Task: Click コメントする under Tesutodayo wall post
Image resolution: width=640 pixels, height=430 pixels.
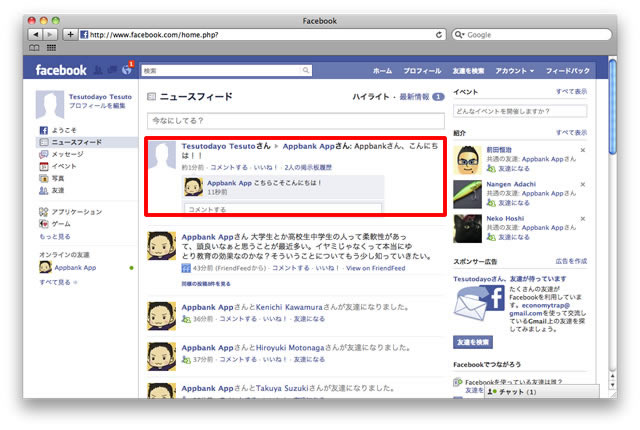Action: pos(229,167)
